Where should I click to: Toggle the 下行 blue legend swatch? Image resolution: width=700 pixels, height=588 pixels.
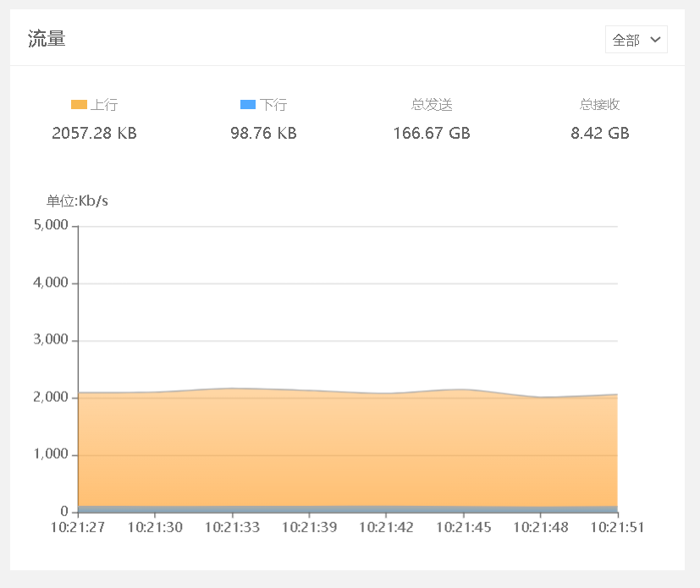(248, 104)
